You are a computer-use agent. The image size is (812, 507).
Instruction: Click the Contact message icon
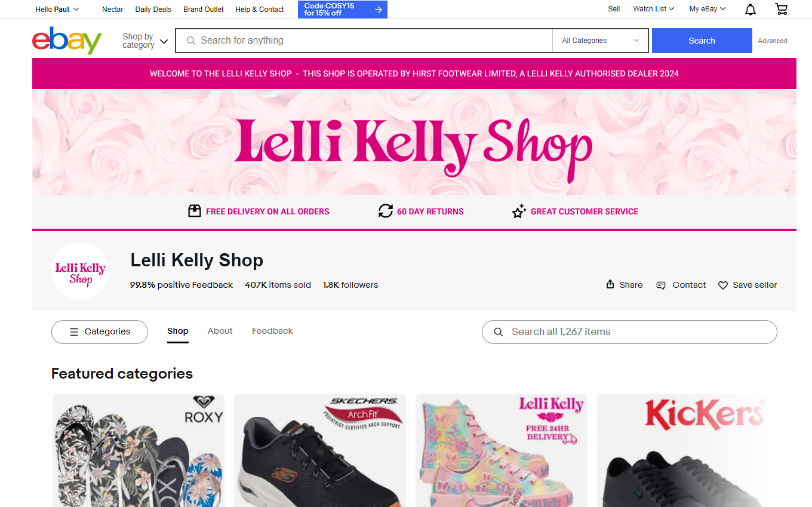tap(661, 285)
